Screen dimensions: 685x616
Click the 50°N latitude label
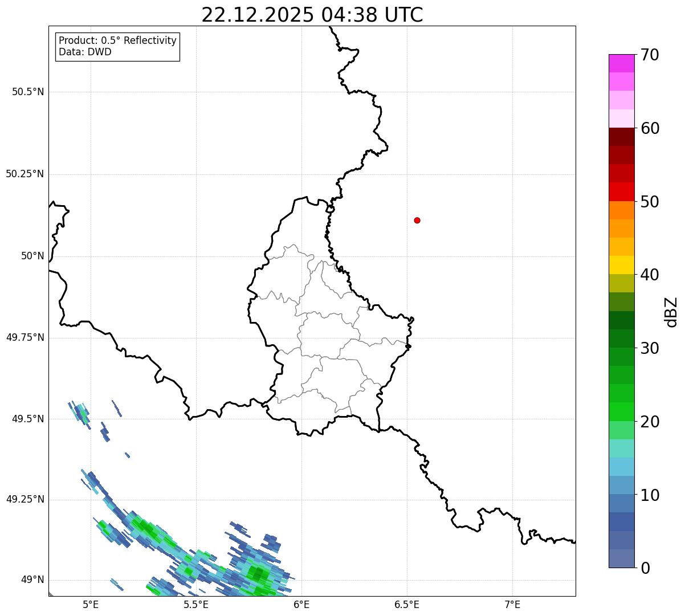point(32,256)
